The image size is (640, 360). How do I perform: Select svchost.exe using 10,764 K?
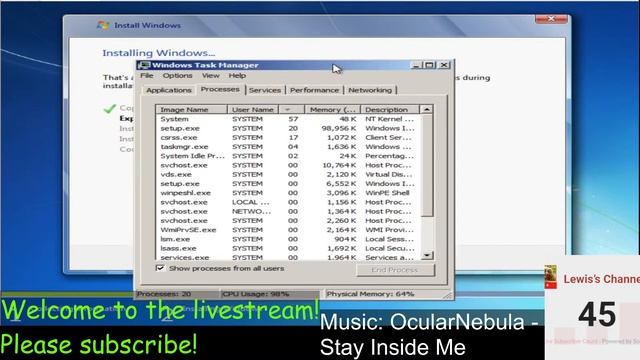(288, 165)
